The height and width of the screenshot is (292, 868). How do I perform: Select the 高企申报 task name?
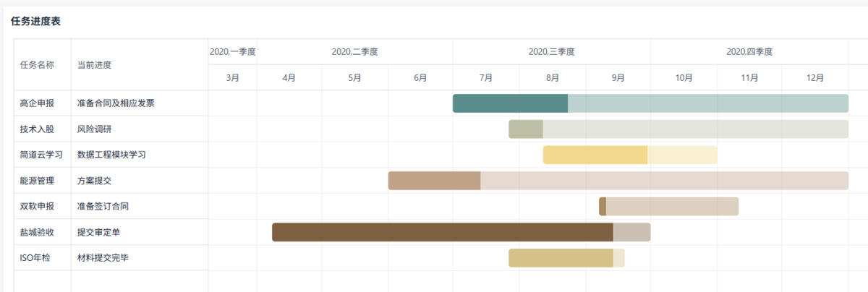click(37, 103)
